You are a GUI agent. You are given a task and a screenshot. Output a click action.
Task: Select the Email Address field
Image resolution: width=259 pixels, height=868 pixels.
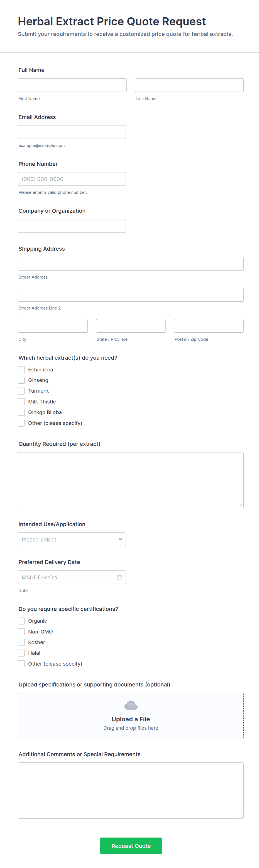pyautogui.click(x=72, y=132)
